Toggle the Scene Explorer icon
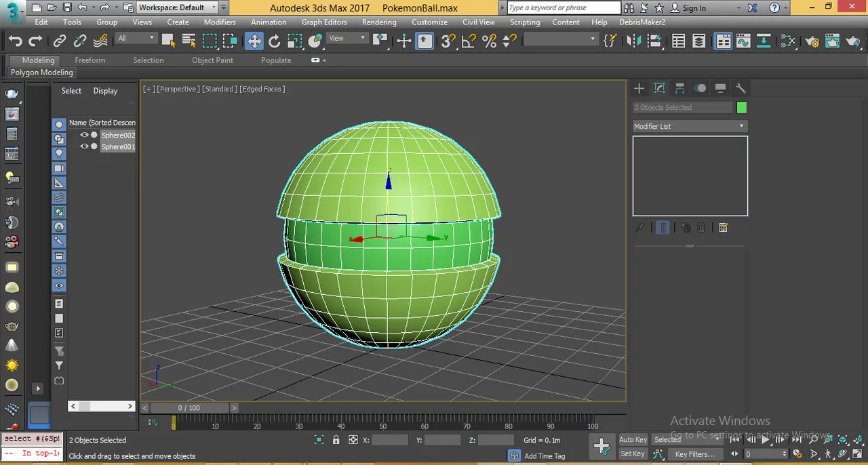868x465 pixels. pyautogui.click(x=678, y=41)
